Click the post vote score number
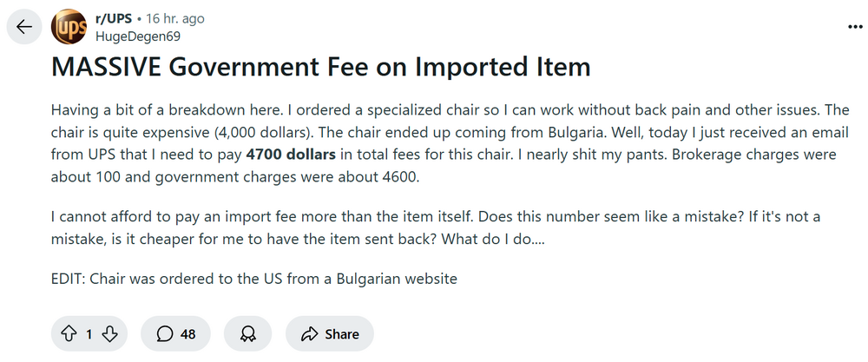This screenshot has height=362, width=868. point(89,333)
